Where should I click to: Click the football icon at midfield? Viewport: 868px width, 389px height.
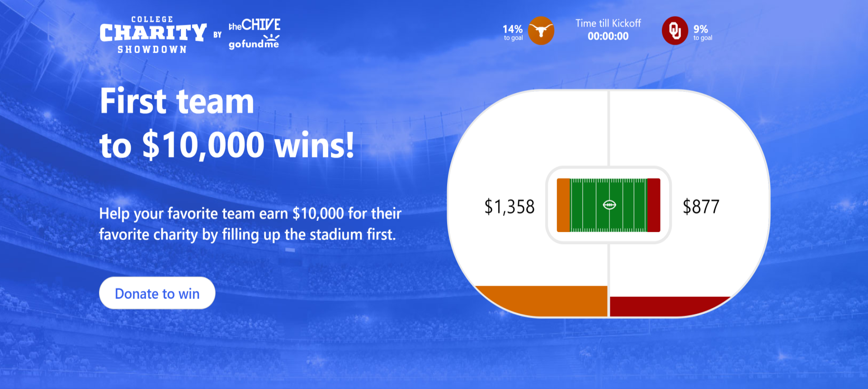[x=609, y=205]
